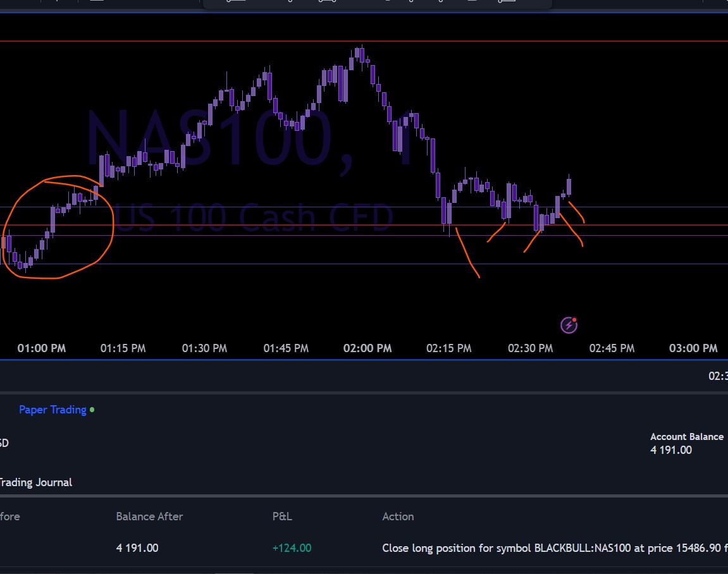Viewport: 728px width, 574px height.
Task: Click the clock display at bottom right of chart
Action: [x=718, y=376]
